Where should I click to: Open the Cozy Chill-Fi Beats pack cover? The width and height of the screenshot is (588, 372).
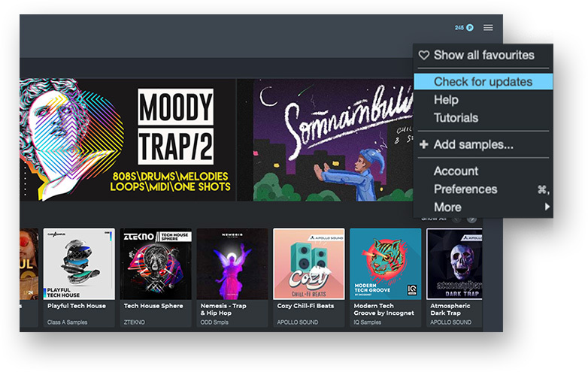[x=308, y=264]
